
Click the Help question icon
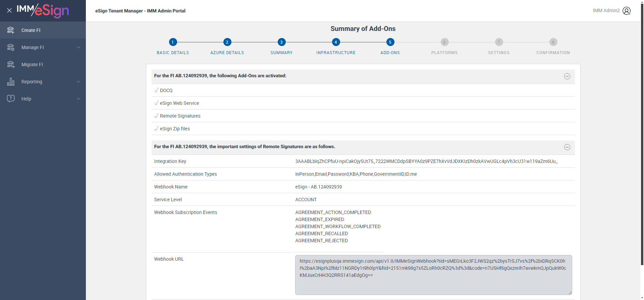[11, 98]
